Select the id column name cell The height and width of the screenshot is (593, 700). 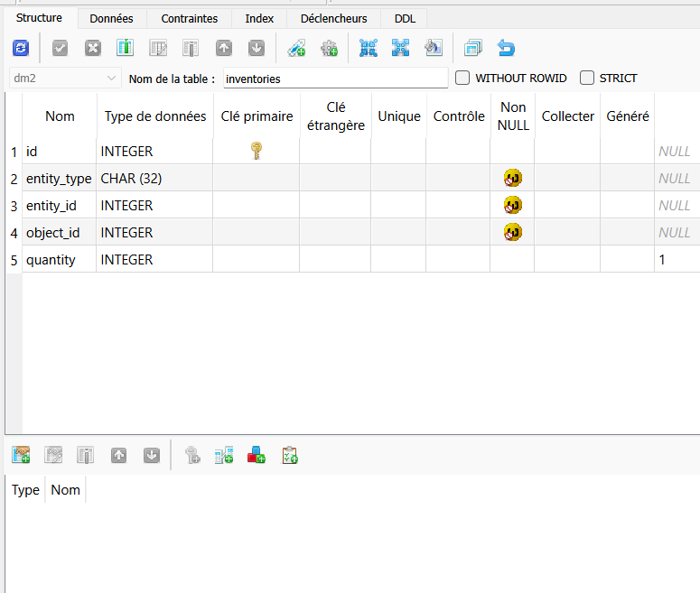point(60,152)
